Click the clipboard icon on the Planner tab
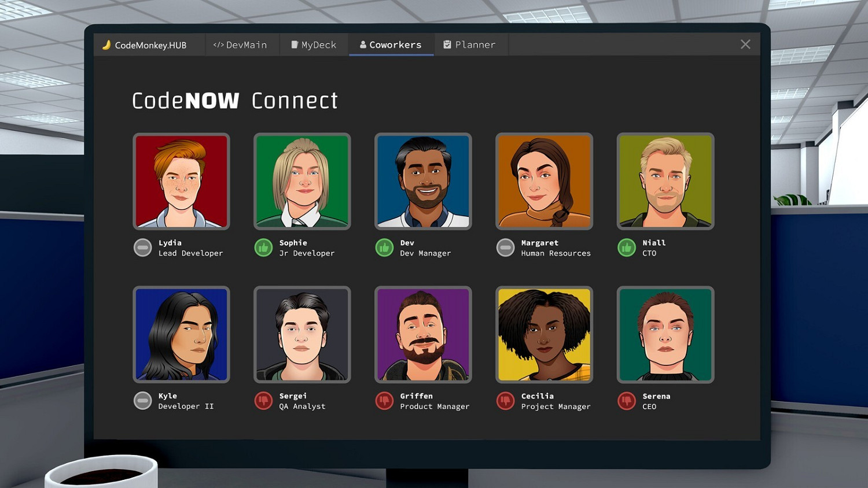Screen dimensions: 868x488 point(446,44)
